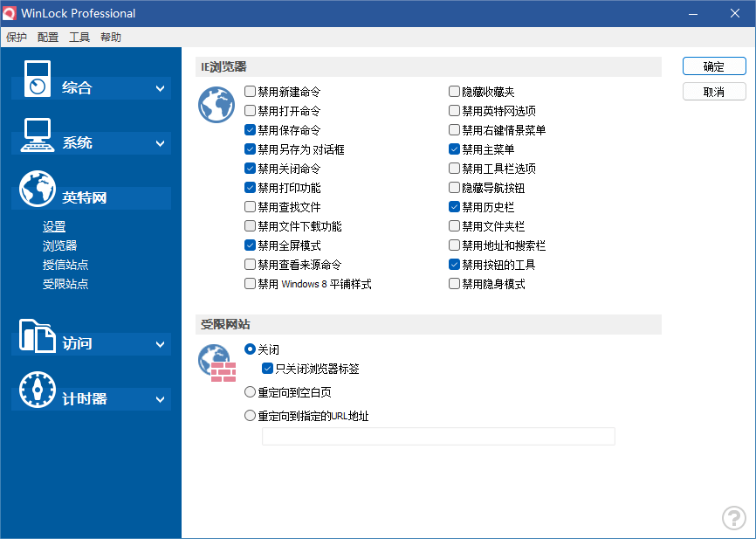This screenshot has height=539, width=756.
Task: Click the redirect URL address input field
Action: [438, 436]
